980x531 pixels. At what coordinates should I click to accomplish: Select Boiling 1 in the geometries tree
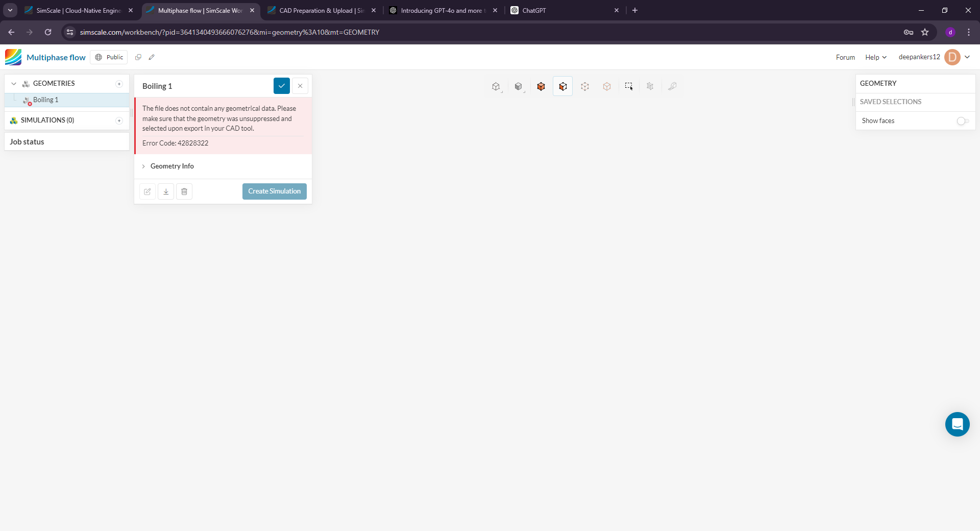pyautogui.click(x=67, y=100)
